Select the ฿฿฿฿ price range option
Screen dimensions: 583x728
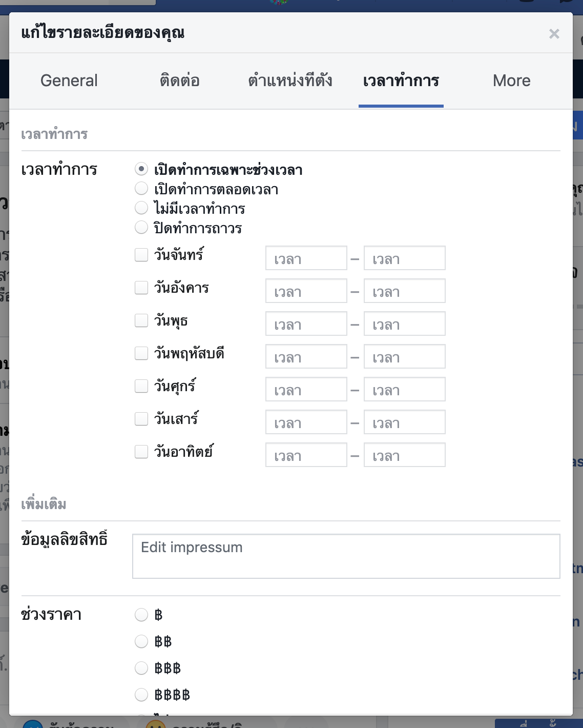pos(141,695)
